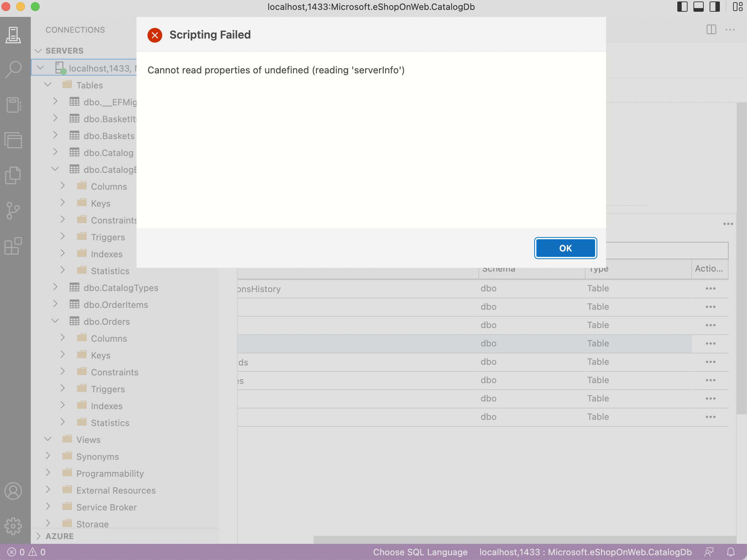Image resolution: width=747 pixels, height=560 pixels.
Task: Expand the AZURE section
Action: click(x=39, y=536)
